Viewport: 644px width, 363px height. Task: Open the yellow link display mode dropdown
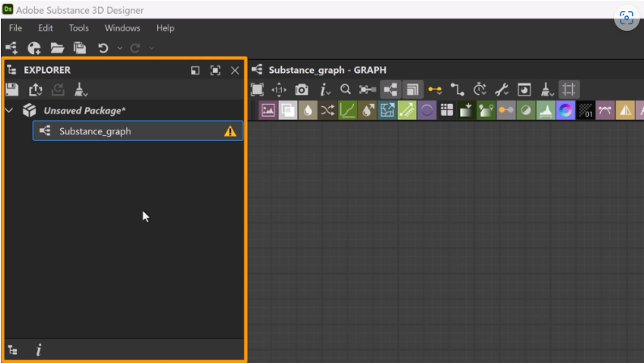click(435, 89)
